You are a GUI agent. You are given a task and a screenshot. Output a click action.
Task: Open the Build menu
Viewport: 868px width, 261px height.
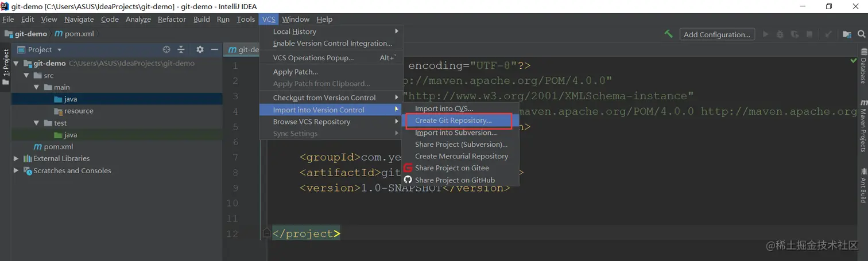pyautogui.click(x=201, y=20)
